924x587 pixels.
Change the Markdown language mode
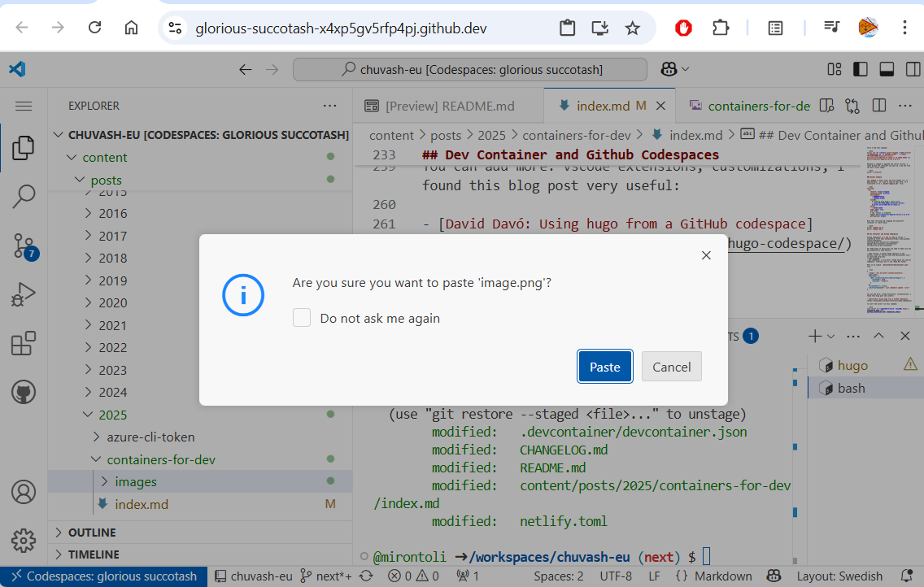pyautogui.click(x=723, y=576)
